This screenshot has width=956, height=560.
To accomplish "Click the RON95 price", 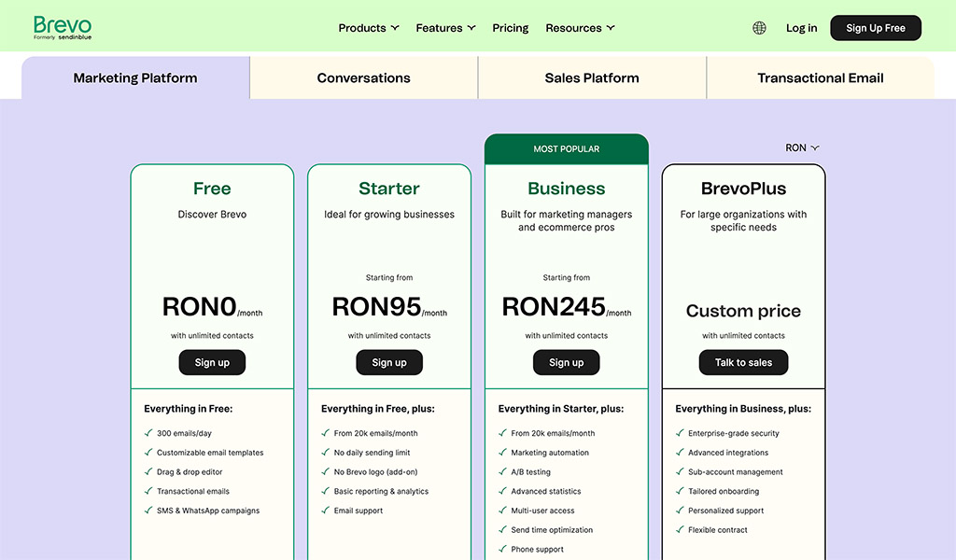I will coord(389,306).
